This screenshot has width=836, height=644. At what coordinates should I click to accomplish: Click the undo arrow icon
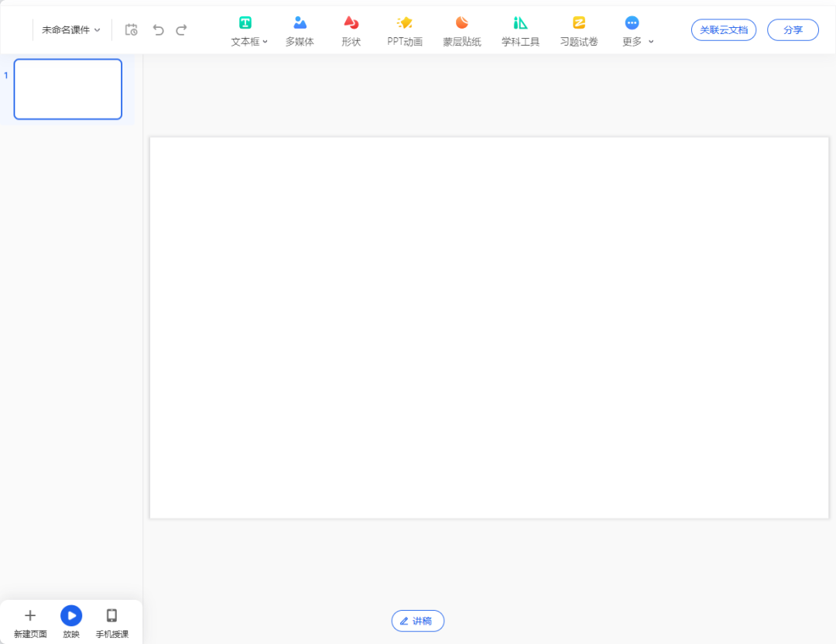[x=158, y=30]
